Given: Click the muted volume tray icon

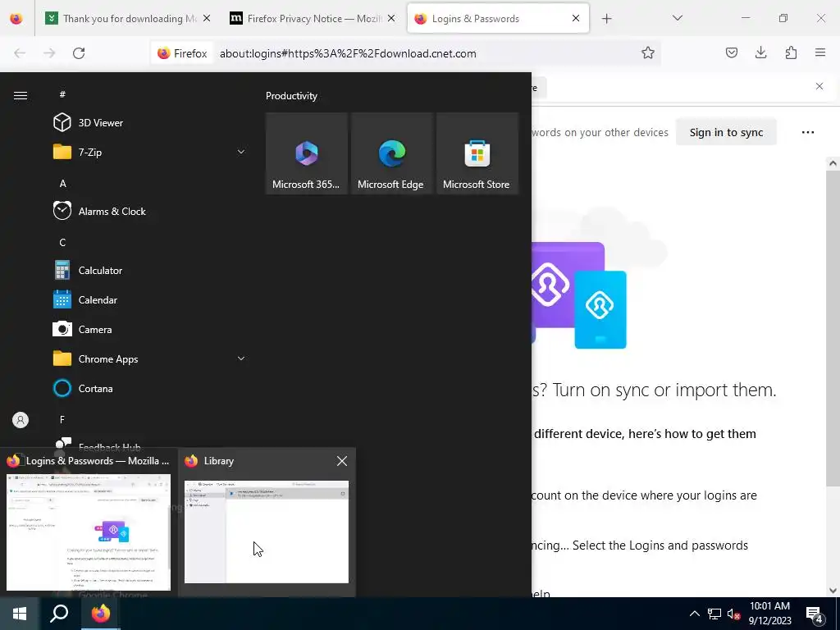Looking at the screenshot, I should [733, 614].
